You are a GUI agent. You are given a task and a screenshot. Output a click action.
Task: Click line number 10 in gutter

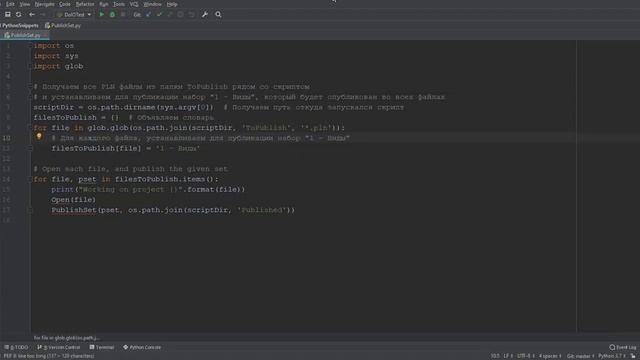point(7,138)
